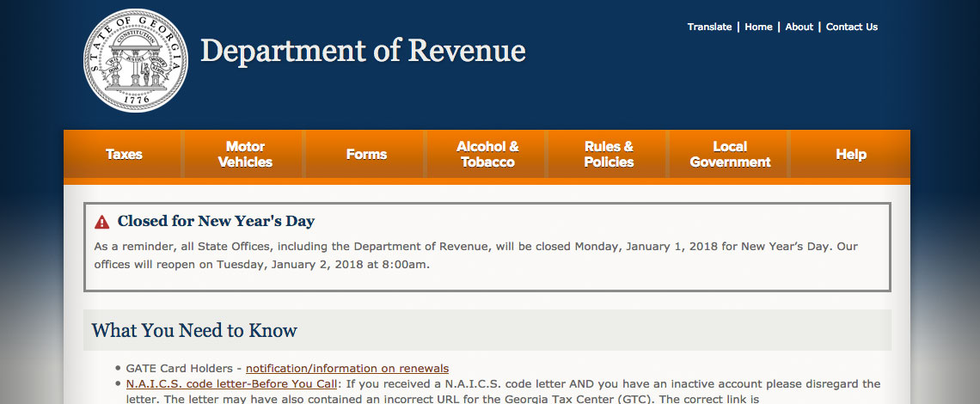The height and width of the screenshot is (404, 980).
Task: Click the office closure reminder paragraph
Action: (x=475, y=255)
